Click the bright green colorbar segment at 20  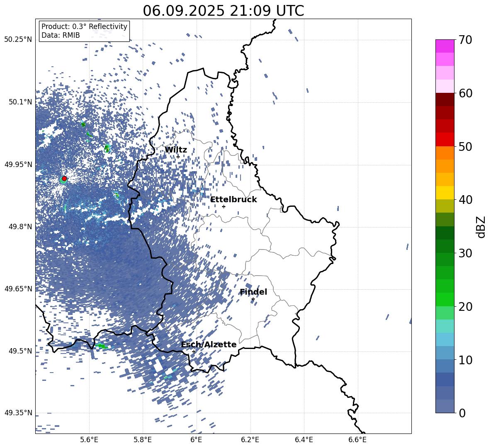click(x=445, y=299)
